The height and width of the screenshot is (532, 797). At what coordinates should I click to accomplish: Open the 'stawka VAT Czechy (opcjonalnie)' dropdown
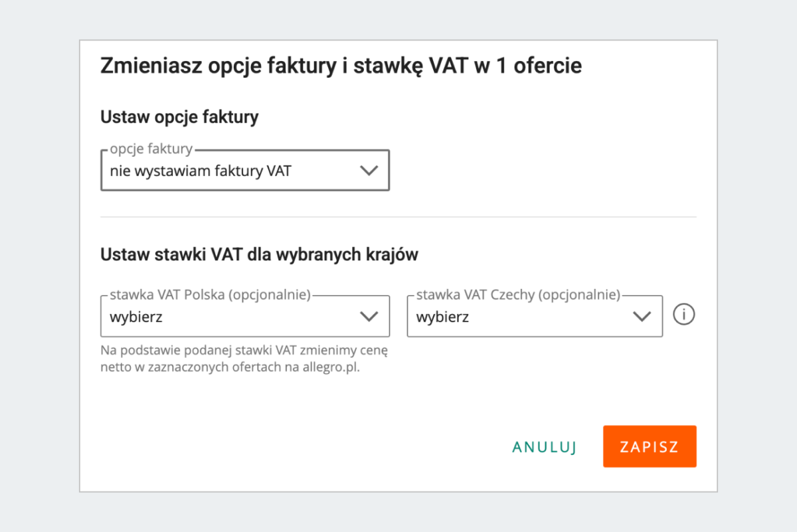pyautogui.click(x=535, y=316)
